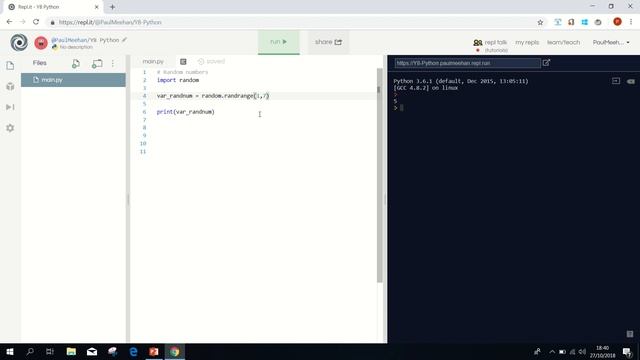Run the program with the run button
Screen dimensions: 640x360
click(x=279, y=42)
